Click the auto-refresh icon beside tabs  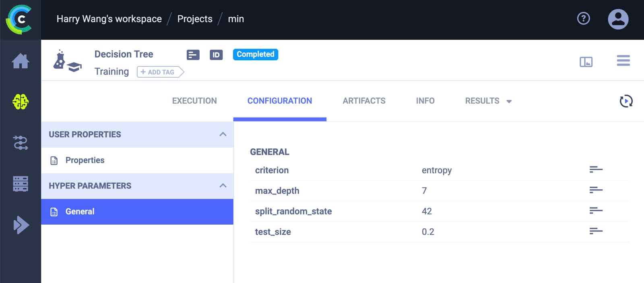(626, 101)
